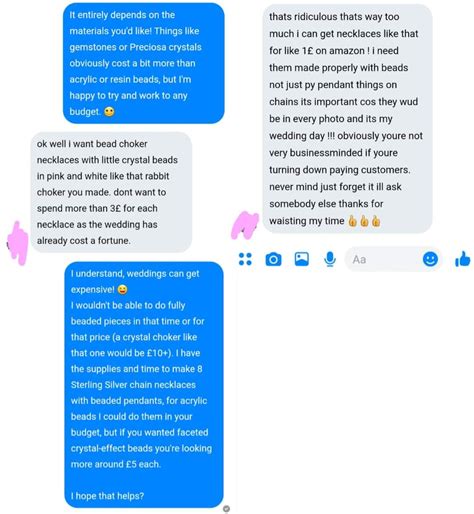Send a thumbs-up like

pyautogui.click(x=463, y=259)
